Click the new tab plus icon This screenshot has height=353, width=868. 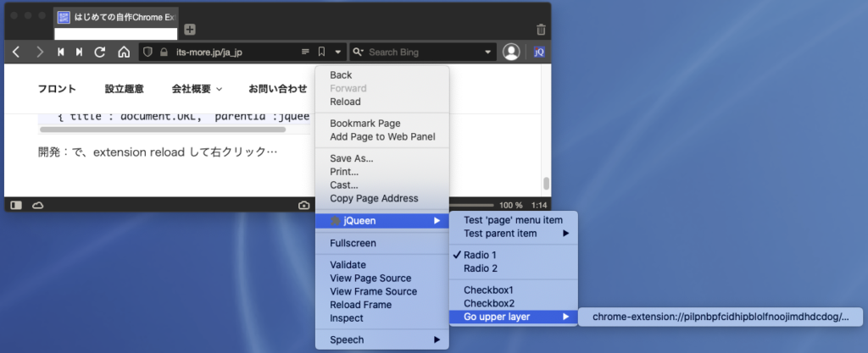pos(190,29)
